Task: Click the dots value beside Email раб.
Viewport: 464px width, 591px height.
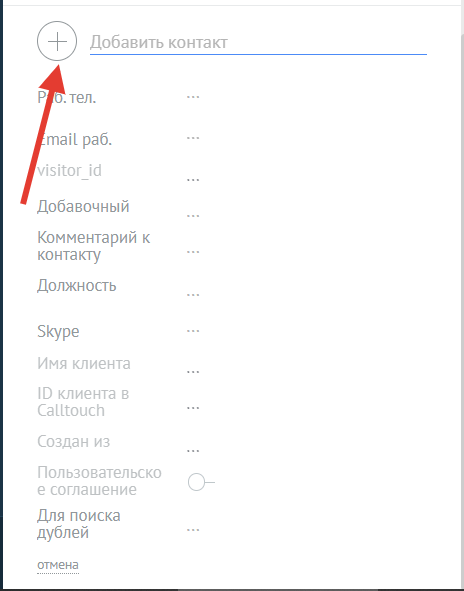Action: [x=193, y=138]
